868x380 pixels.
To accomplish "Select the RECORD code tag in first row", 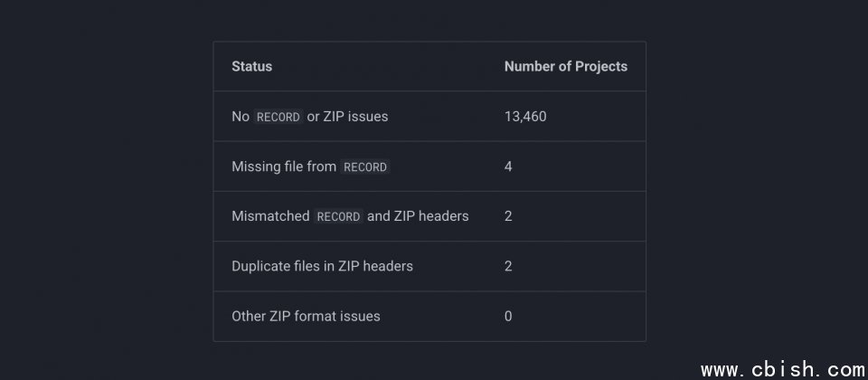I will (x=278, y=117).
